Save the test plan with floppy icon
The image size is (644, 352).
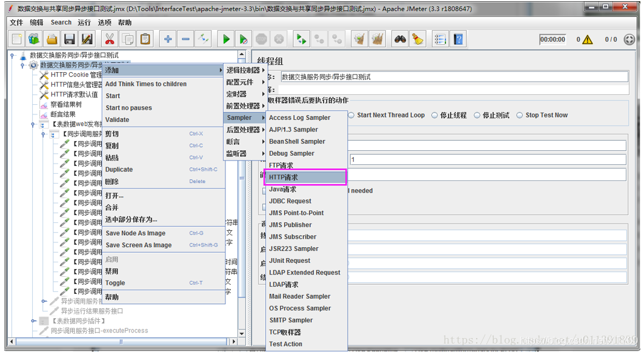click(70, 39)
